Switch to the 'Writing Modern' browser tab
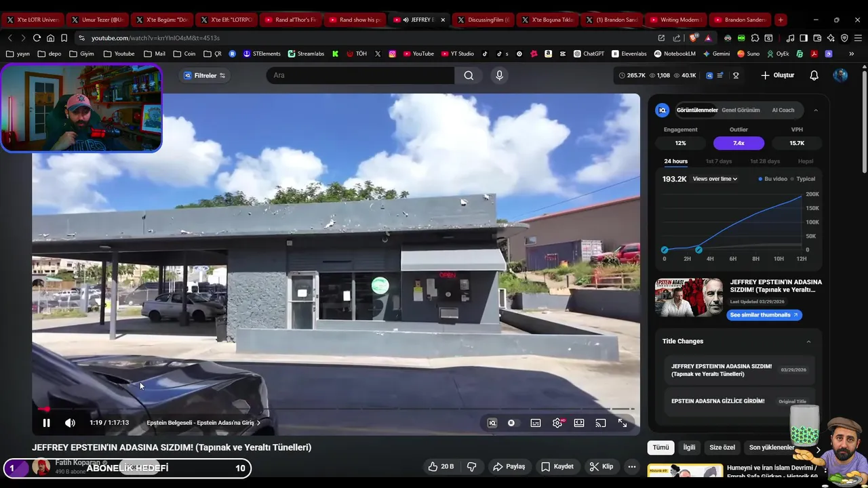868x488 pixels. click(675, 20)
